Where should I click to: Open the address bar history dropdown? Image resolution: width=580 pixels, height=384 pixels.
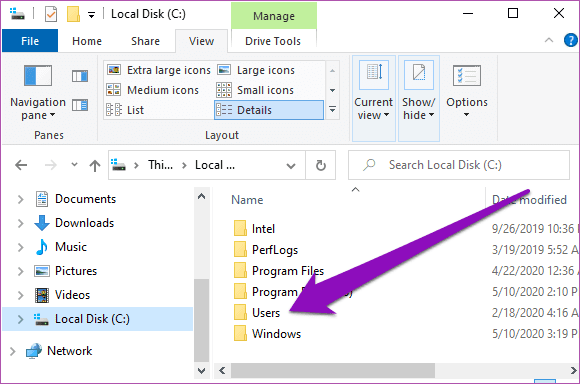[x=291, y=165]
